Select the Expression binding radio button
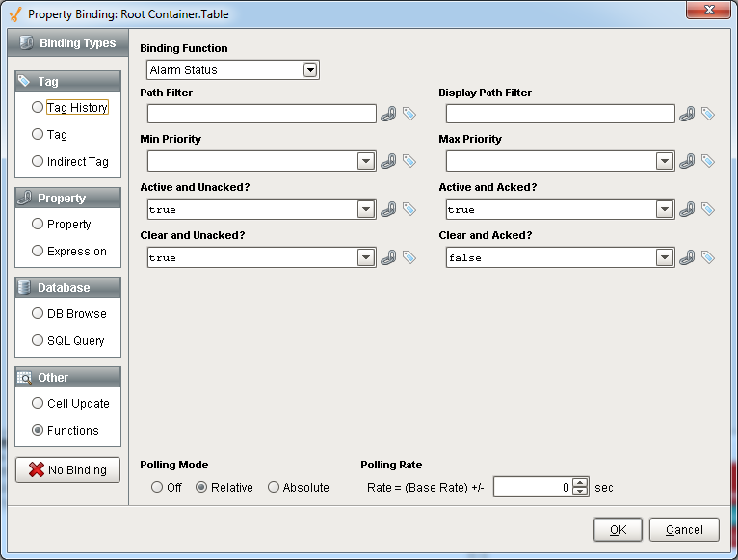Viewport: 738px width, 560px height. [x=39, y=251]
